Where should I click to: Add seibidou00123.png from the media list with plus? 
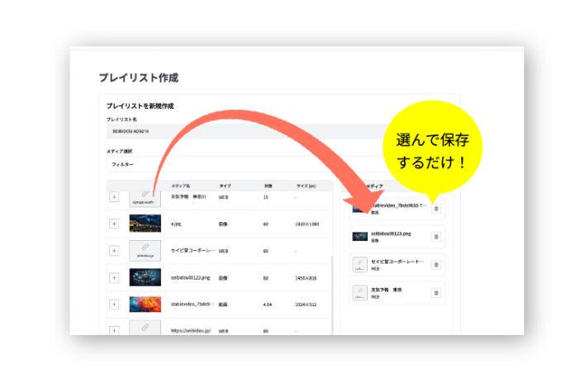(x=114, y=277)
